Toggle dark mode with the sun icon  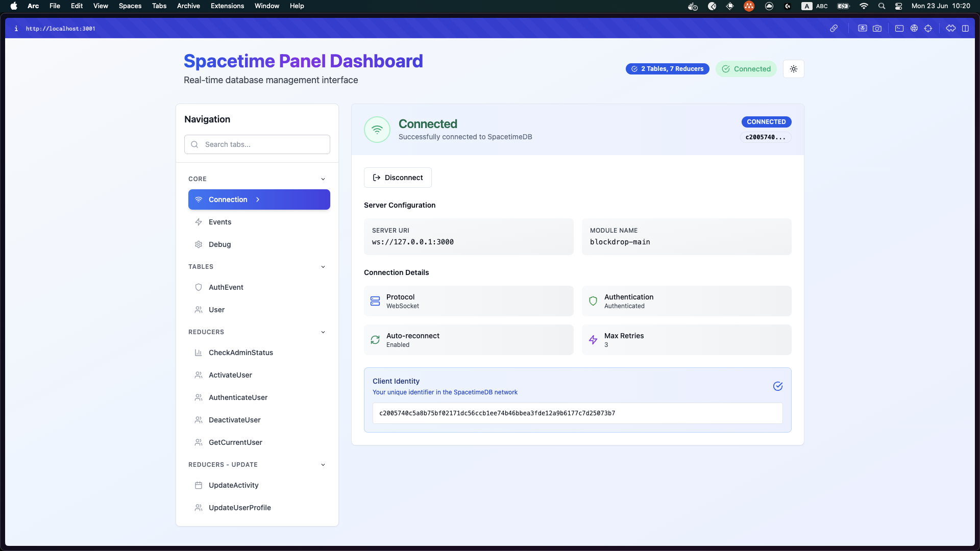[793, 69]
